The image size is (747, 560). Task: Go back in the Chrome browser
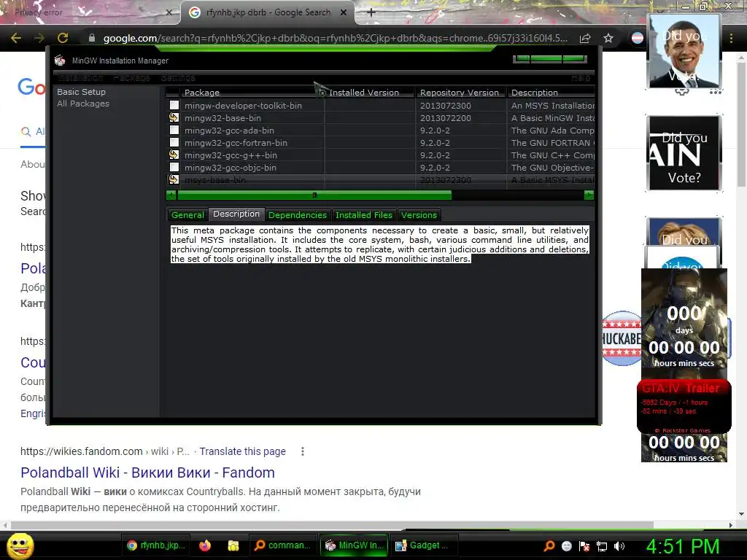(x=16, y=38)
